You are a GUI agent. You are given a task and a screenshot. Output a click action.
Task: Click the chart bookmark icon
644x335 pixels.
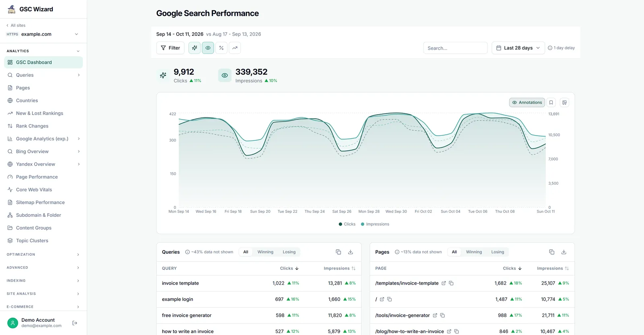pos(551,103)
